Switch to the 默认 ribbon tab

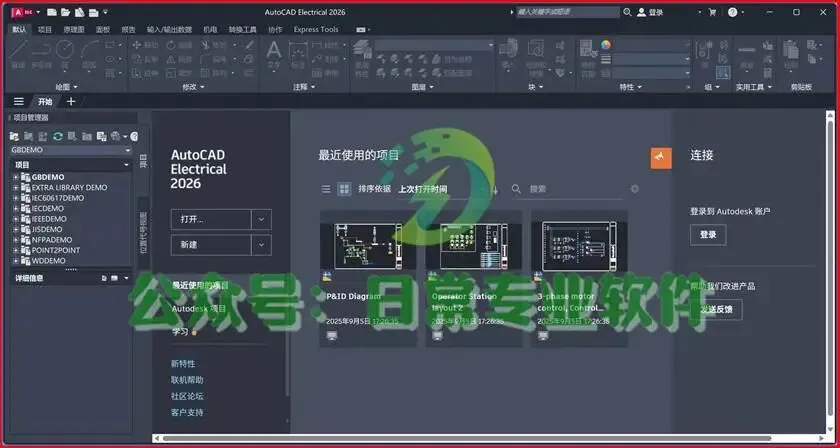pyautogui.click(x=19, y=29)
